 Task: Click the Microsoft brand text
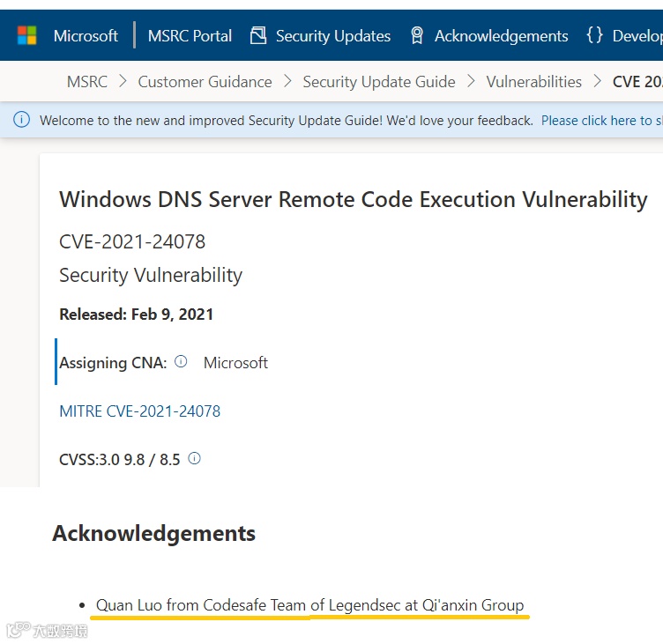pos(86,36)
